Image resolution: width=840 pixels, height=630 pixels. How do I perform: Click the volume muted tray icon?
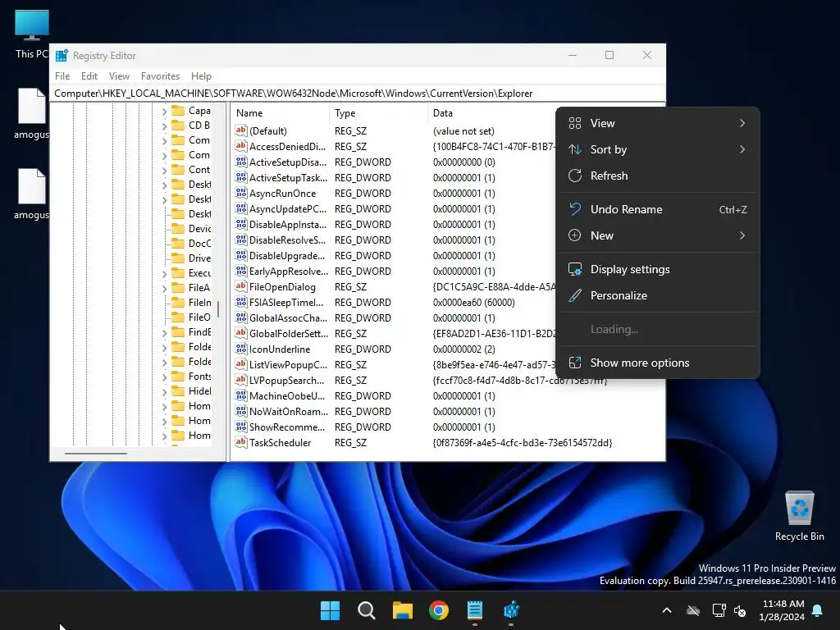coord(741,610)
